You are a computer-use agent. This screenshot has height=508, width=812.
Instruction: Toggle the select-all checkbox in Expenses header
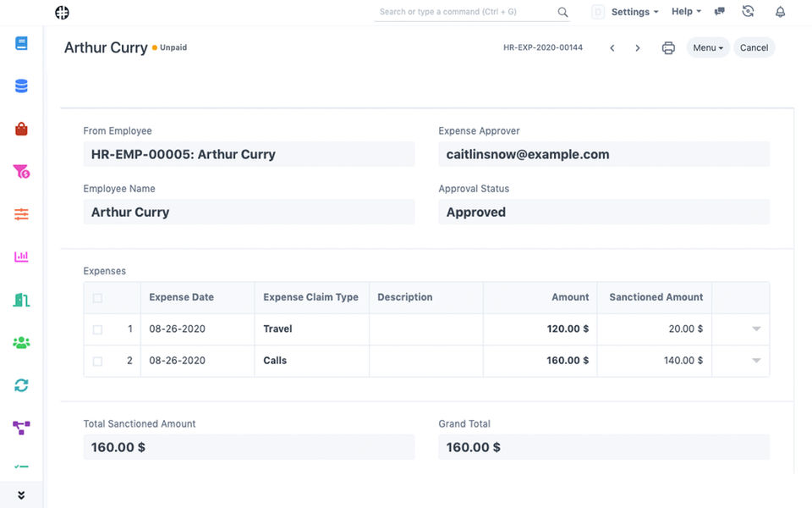[97, 298]
